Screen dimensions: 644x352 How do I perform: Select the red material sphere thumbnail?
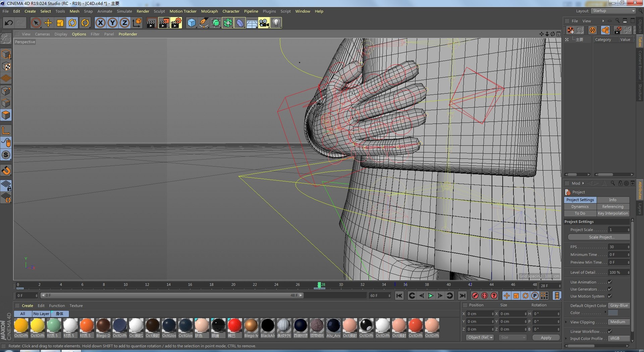[x=234, y=325]
